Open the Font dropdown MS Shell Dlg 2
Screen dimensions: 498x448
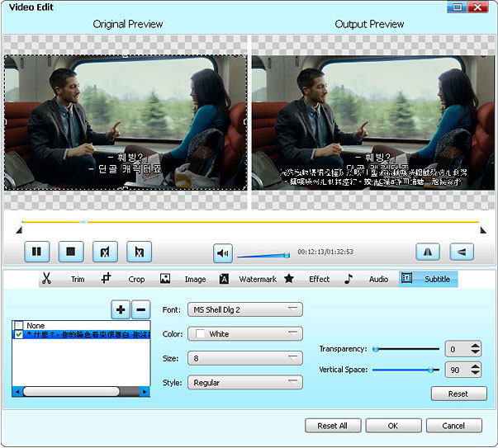tap(245, 309)
